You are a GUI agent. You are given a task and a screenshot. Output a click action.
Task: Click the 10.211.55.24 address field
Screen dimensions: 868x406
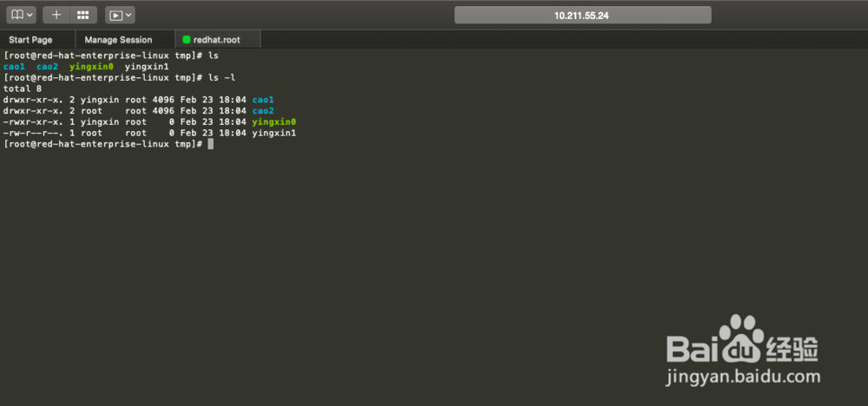pos(582,16)
